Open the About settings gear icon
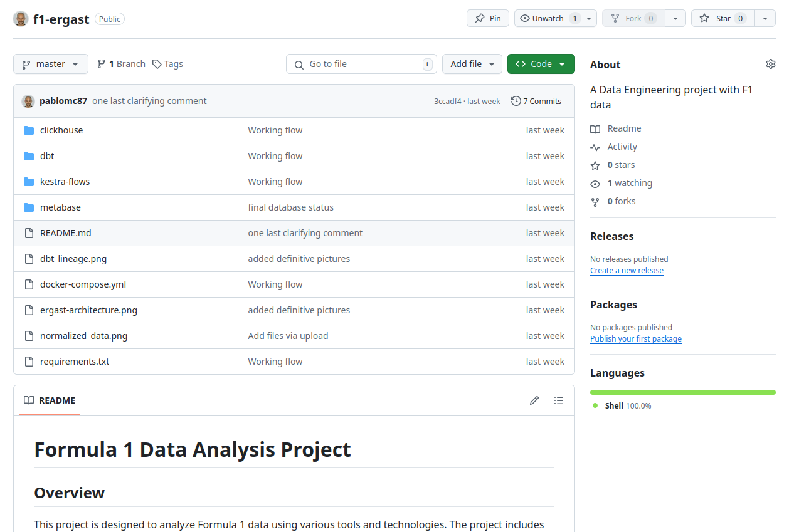This screenshot has height=532, width=794. [x=771, y=64]
